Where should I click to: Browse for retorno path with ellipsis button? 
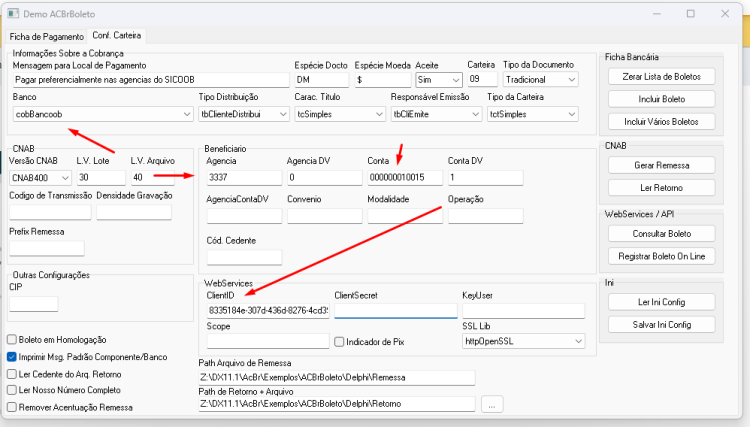click(492, 404)
